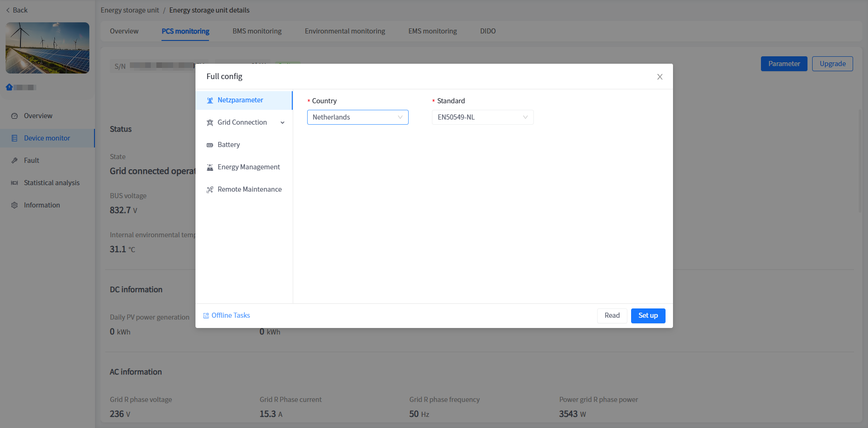Screen dimensions: 868x428
Task: Close the Full config dialog
Action: tap(659, 77)
